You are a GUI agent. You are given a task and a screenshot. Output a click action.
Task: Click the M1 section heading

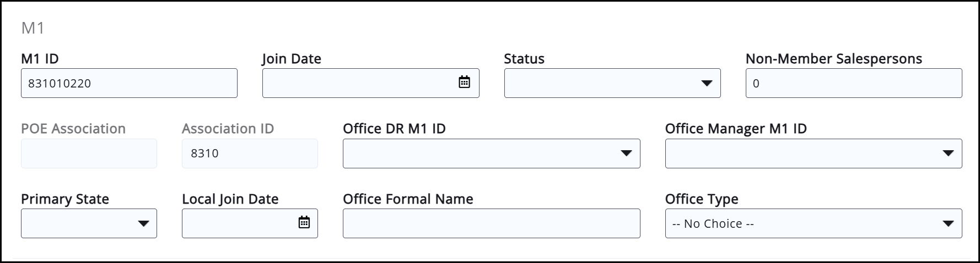point(33,28)
